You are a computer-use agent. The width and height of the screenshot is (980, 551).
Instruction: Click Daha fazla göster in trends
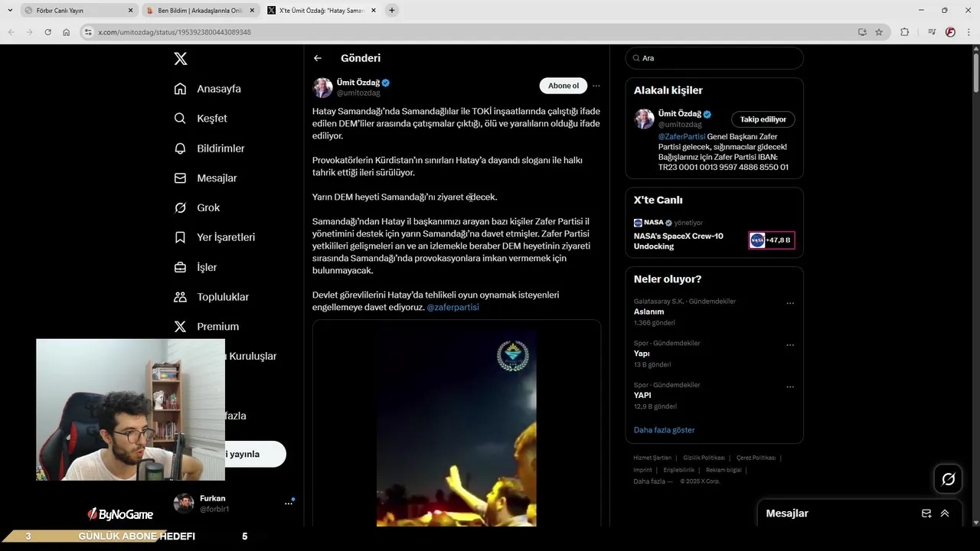(x=665, y=430)
